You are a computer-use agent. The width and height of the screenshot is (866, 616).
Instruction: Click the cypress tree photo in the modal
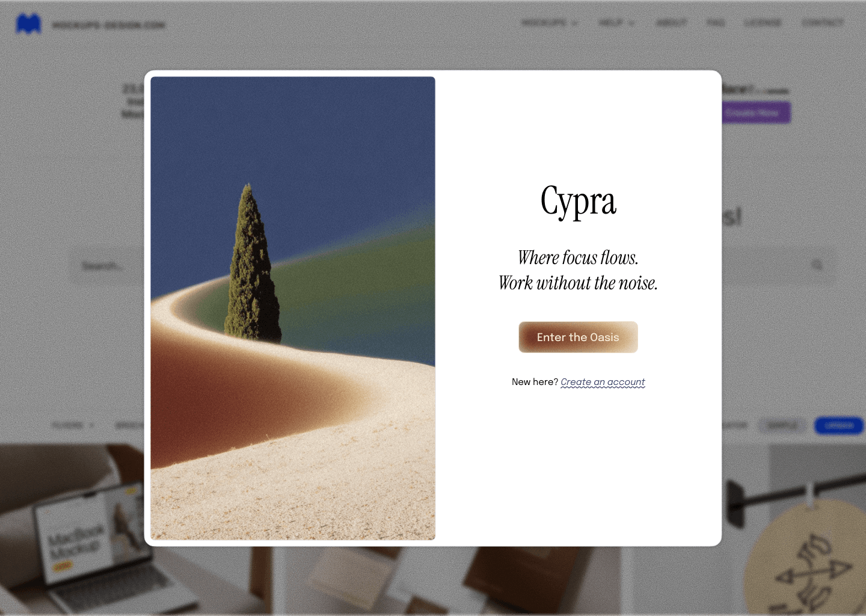click(x=293, y=307)
